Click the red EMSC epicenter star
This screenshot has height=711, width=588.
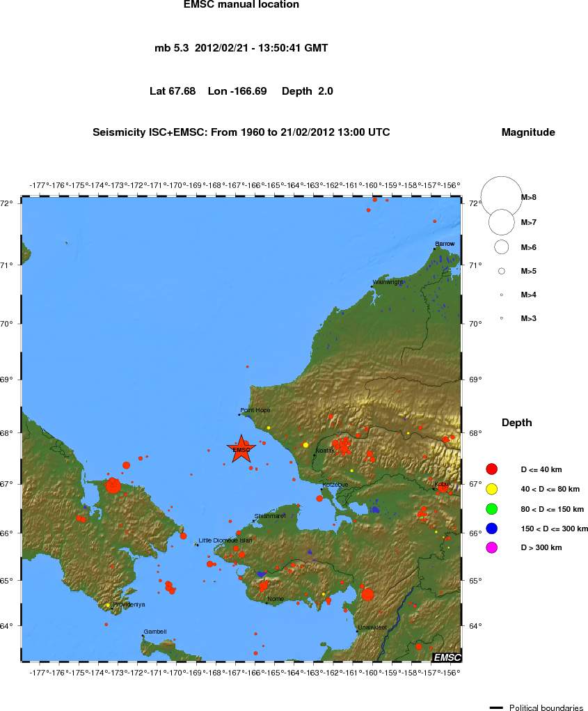click(241, 449)
